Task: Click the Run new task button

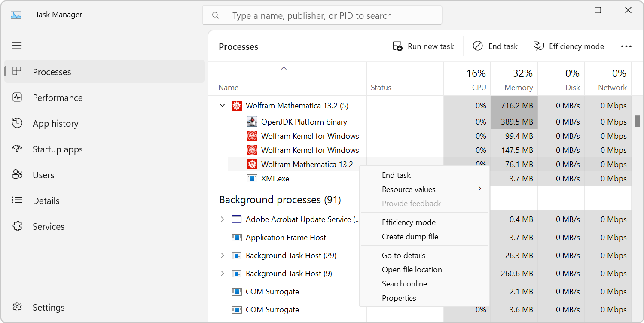Action: pos(423,46)
